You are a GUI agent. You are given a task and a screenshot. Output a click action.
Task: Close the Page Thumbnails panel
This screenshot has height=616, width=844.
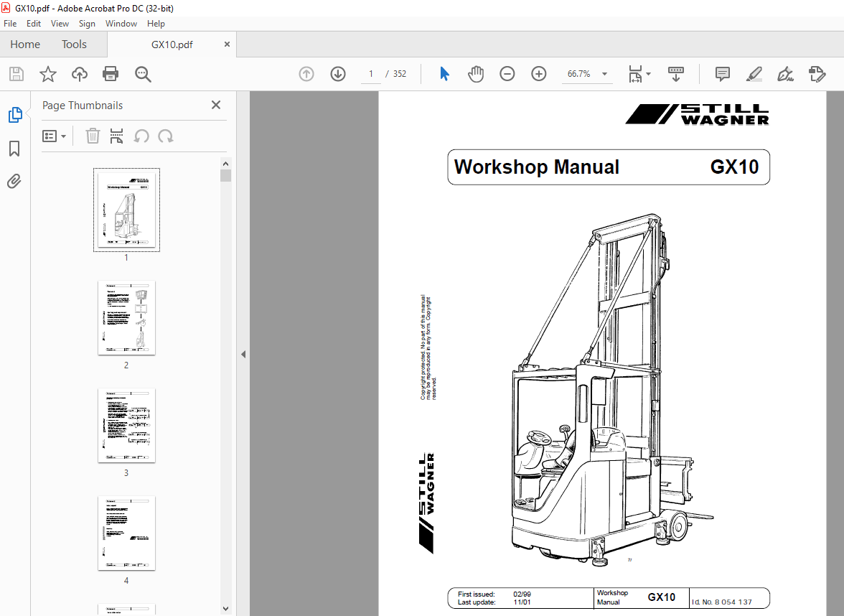coord(216,105)
